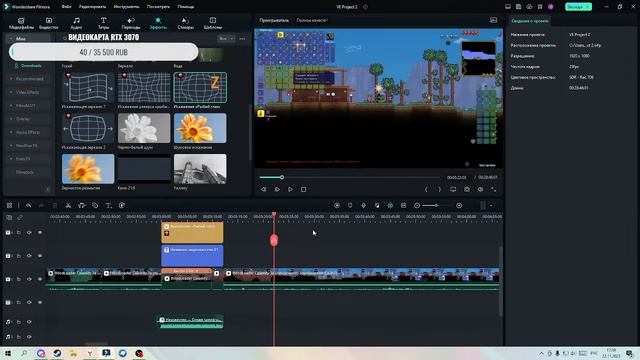Expand the NewBlue FX category
Screen dimensions: 640x360
click(x=11, y=145)
